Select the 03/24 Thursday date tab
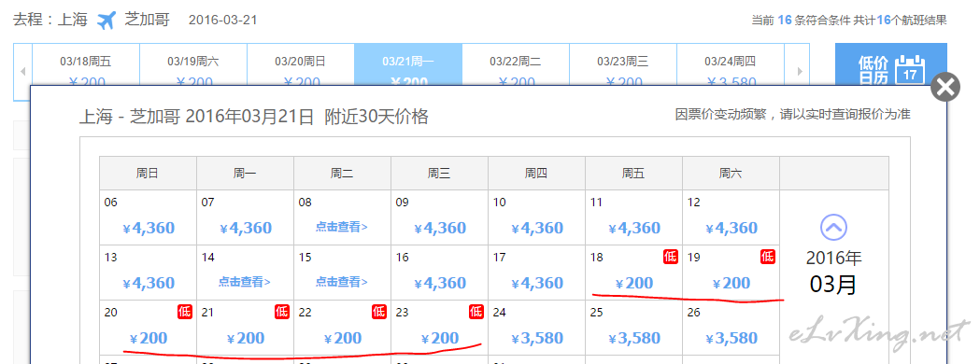Image resolution: width=980 pixels, height=364 pixels. [731, 64]
